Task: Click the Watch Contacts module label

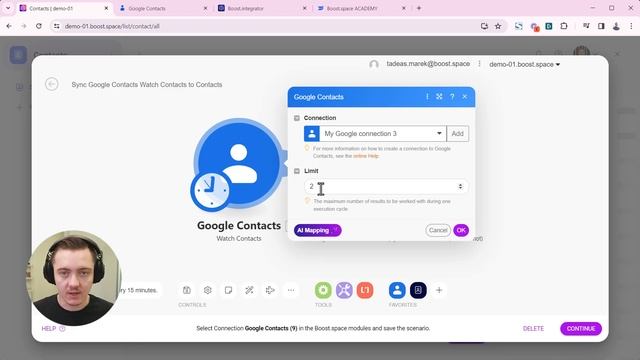Action: (239, 238)
